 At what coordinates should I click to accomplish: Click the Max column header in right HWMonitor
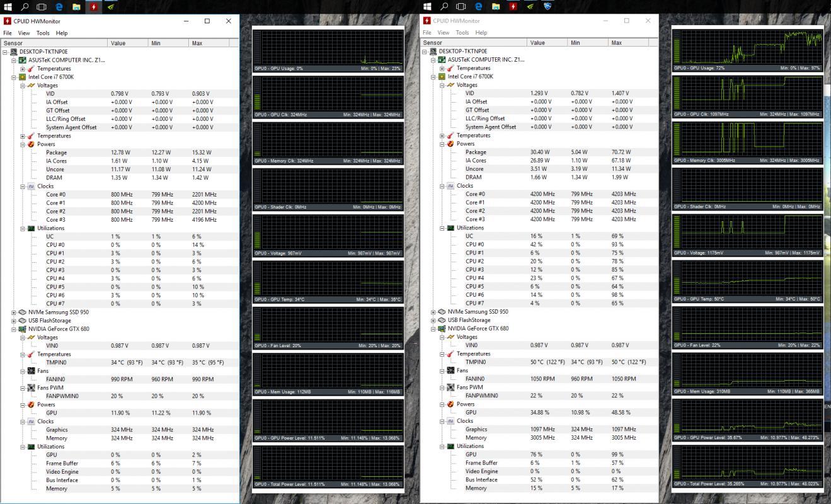[x=629, y=42]
